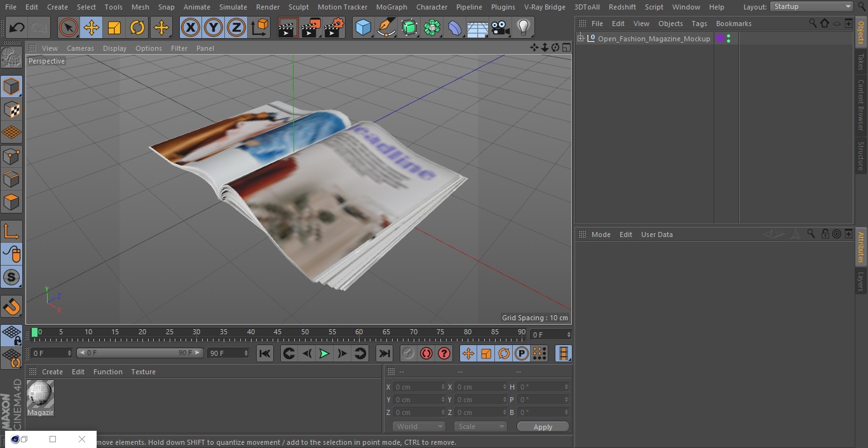
Task: Open the Scale mode dropdown
Action: (480, 426)
